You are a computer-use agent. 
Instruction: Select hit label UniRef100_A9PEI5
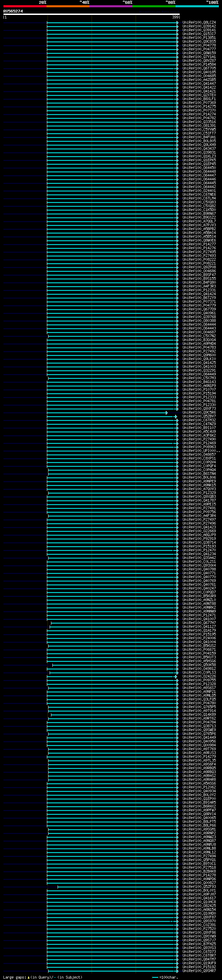pos(199,504)
